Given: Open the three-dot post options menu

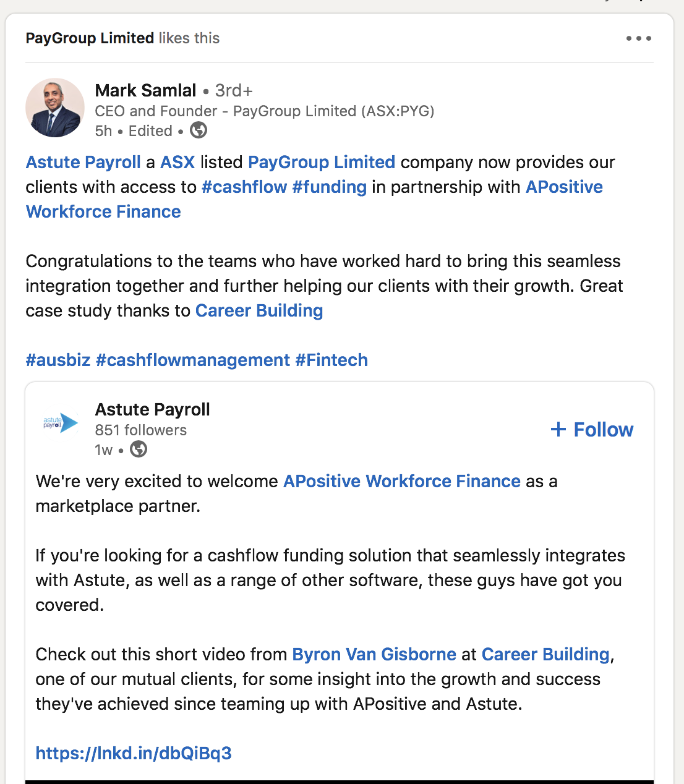Looking at the screenshot, I should [x=638, y=38].
